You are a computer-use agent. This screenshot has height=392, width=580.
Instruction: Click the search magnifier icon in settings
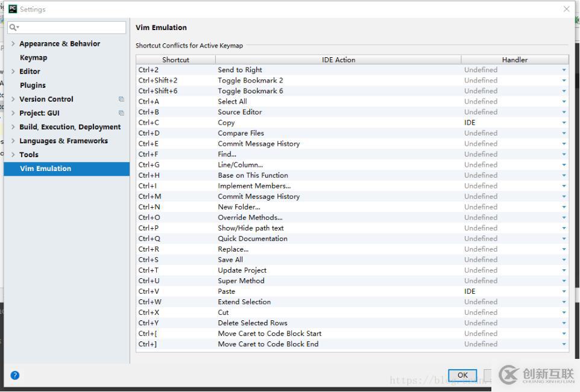pyautogui.click(x=13, y=28)
